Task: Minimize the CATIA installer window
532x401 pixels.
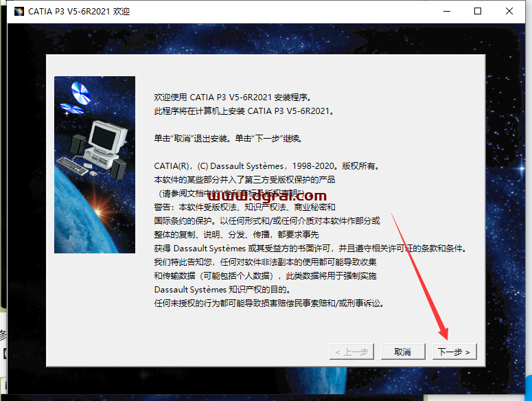Action: 447,11
